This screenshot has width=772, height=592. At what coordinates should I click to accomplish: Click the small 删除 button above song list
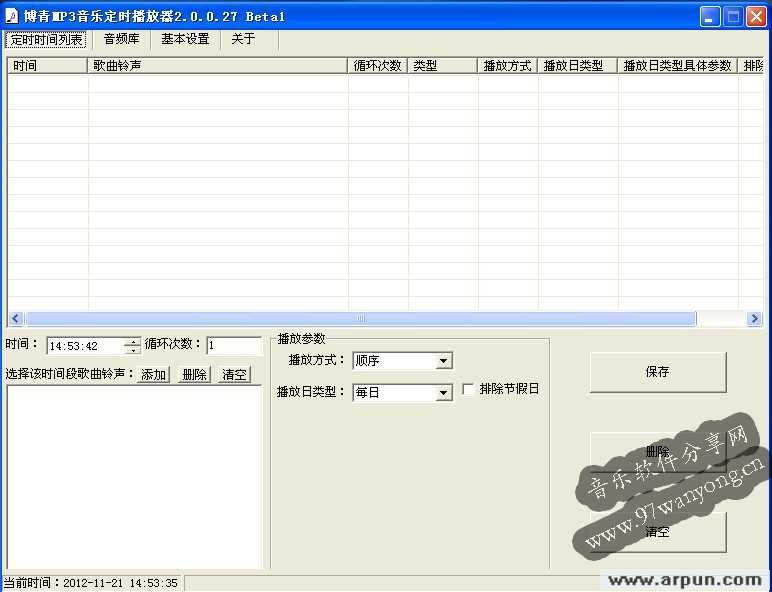[194, 375]
